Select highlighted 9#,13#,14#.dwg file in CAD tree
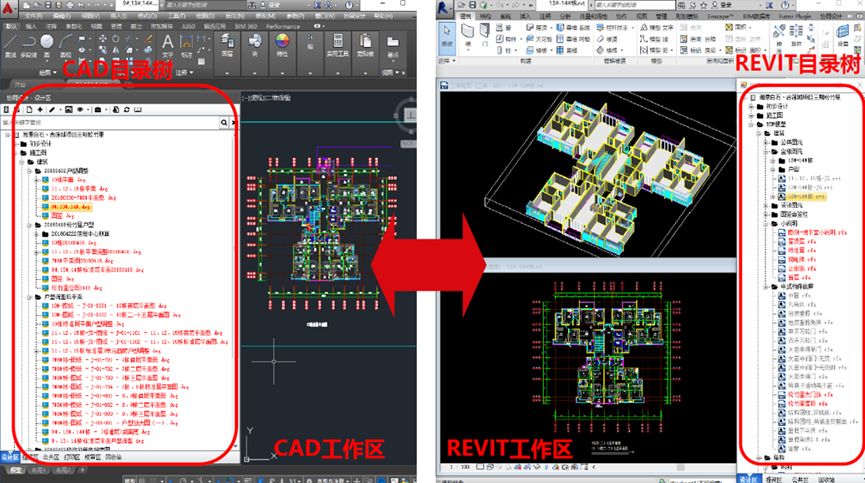 (x=70, y=207)
